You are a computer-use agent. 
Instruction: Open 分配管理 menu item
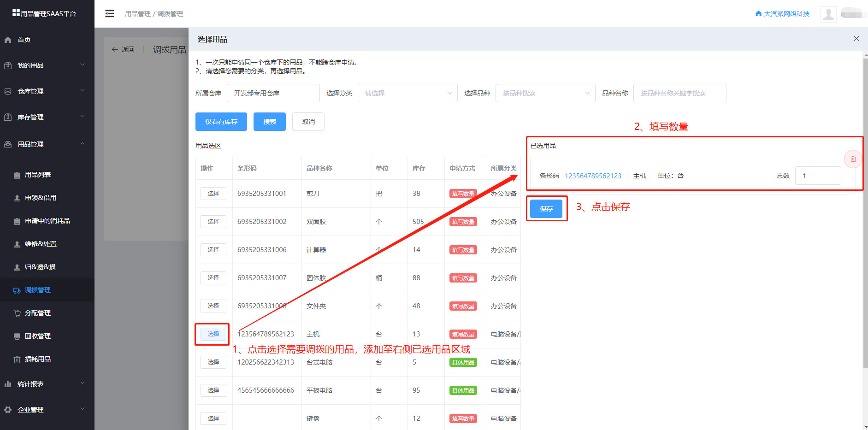(38, 313)
